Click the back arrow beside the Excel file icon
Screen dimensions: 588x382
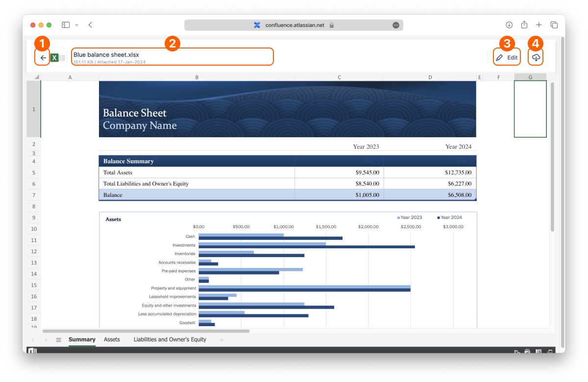(x=43, y=58)
